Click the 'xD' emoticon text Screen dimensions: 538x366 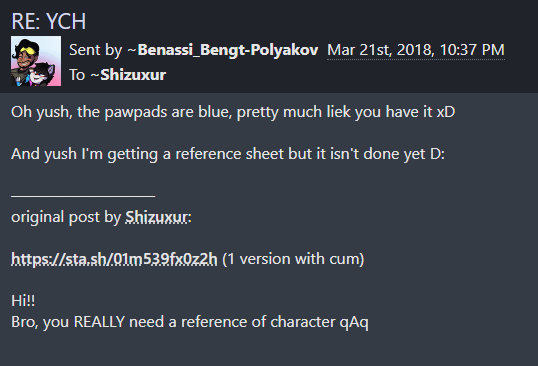click(x=446, y=112)
